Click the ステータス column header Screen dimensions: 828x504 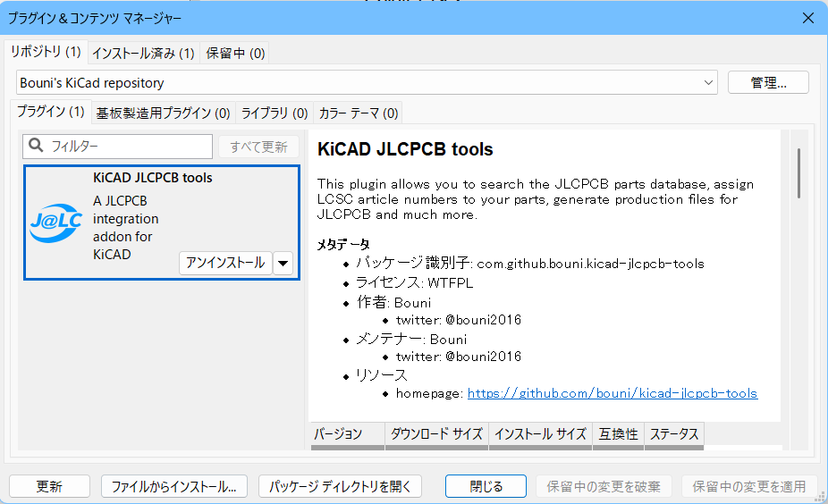pyautogui.click(x=674, y=435)
